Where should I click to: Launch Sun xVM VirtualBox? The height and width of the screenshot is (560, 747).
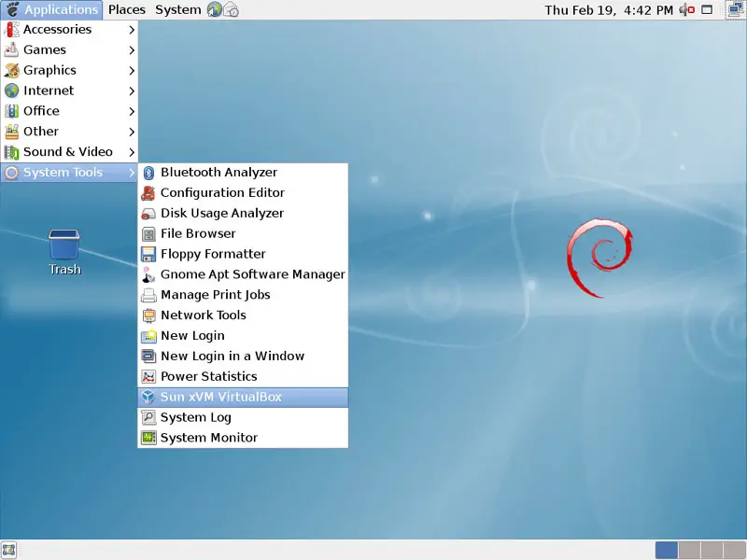(243, 398)
